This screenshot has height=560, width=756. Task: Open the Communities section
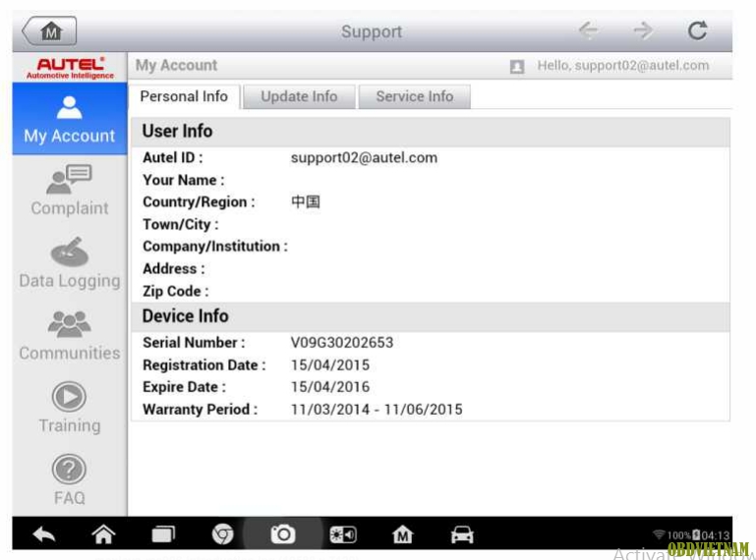click(x=70, y=335)
